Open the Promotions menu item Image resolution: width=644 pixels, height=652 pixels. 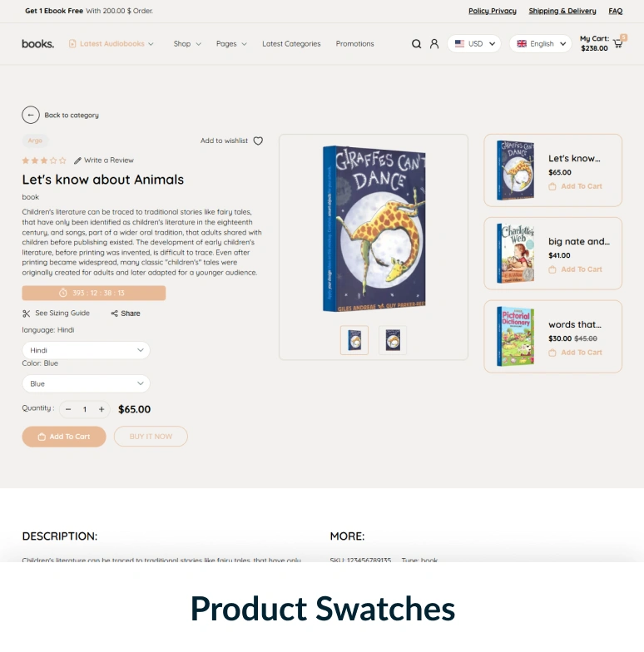pyautogui.click(x=354, y=43)
